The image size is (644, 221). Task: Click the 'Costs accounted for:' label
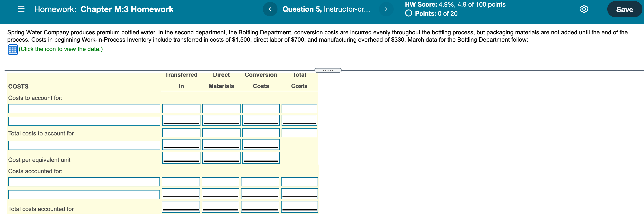pyautogui.click(x=35, y=171)
